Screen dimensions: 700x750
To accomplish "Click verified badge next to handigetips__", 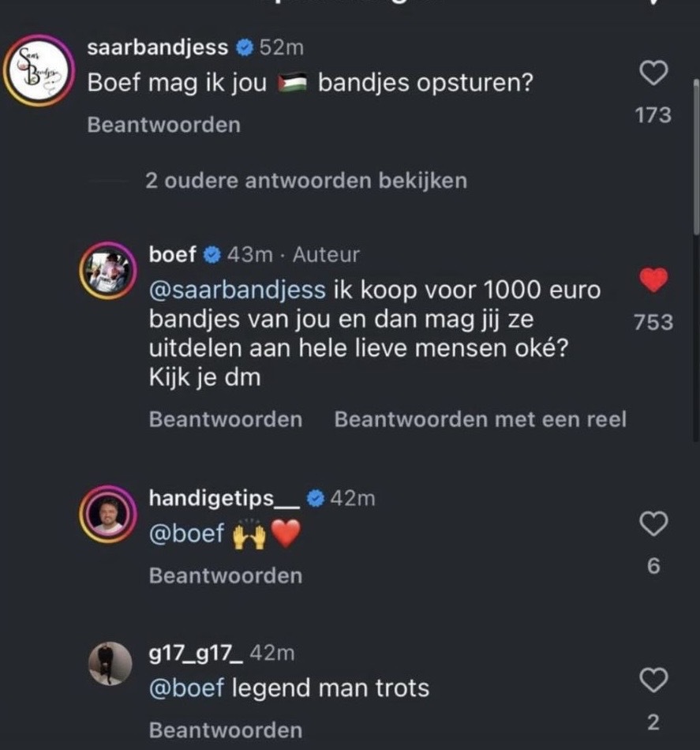I will (x=316, y=498).
